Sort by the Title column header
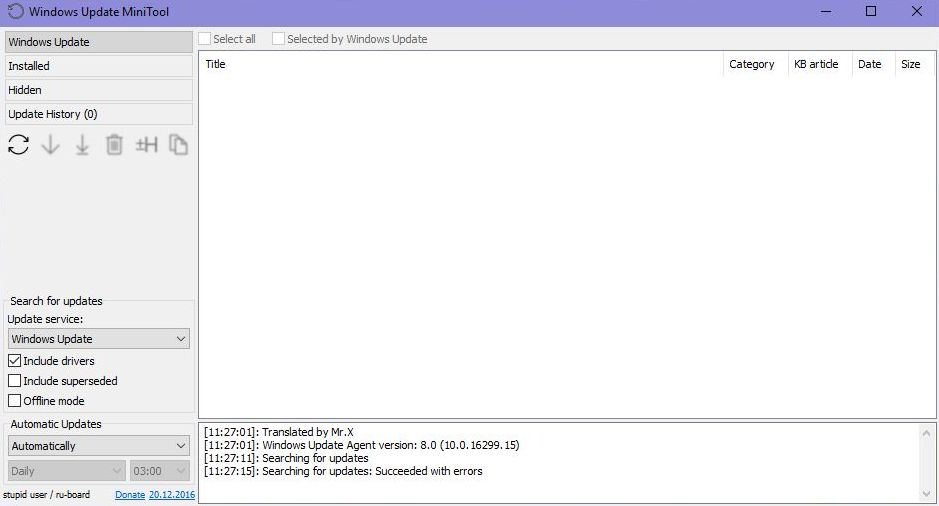Screen dimensions: 939x506 pos(461,64)
